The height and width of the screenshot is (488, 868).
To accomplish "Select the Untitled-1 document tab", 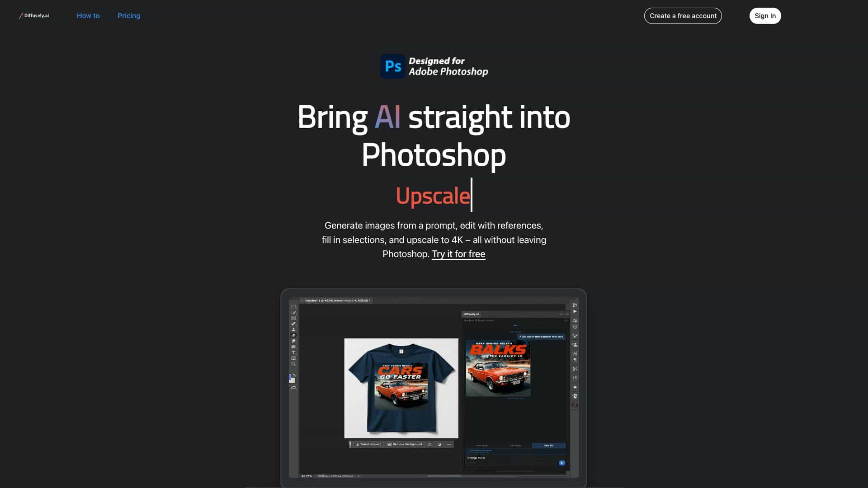I will [336, 300].
